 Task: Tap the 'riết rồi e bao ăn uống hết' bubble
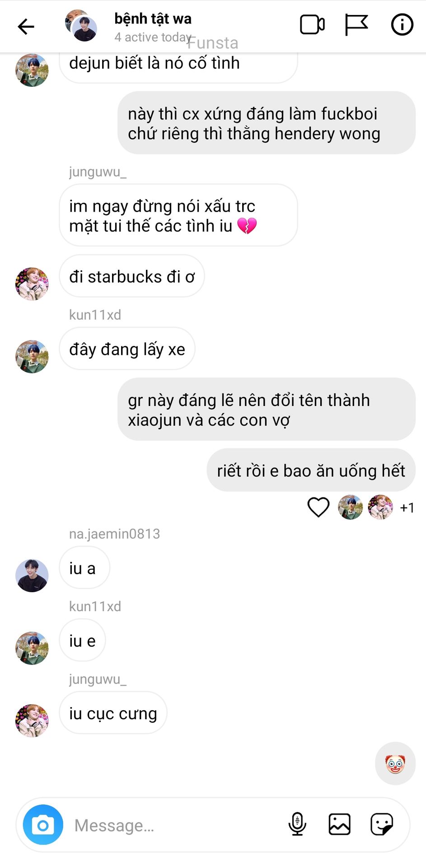(311, 470)
